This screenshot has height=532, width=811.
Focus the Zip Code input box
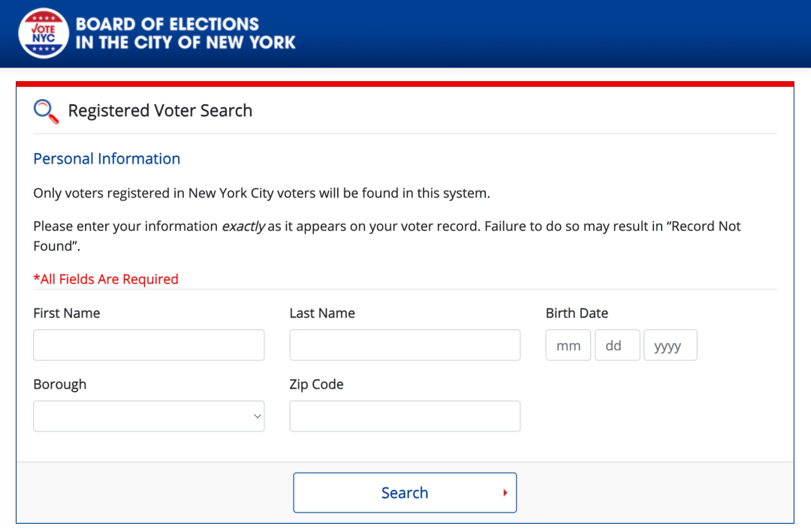405,416
